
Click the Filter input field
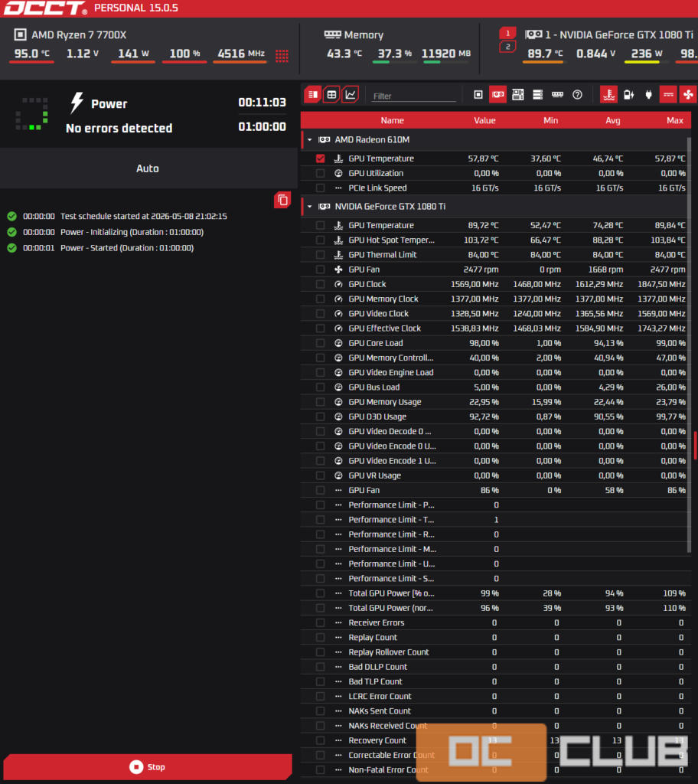[x=414, y=96]
